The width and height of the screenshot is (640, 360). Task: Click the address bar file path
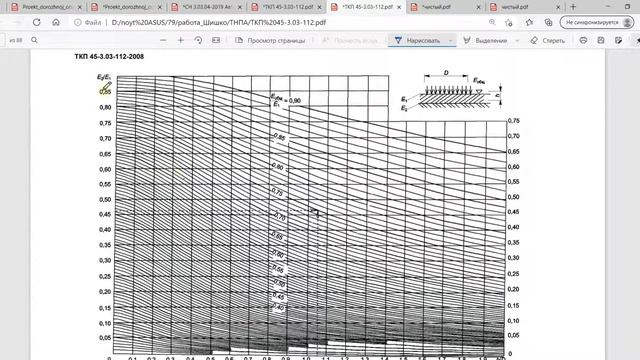coord(218,22)
